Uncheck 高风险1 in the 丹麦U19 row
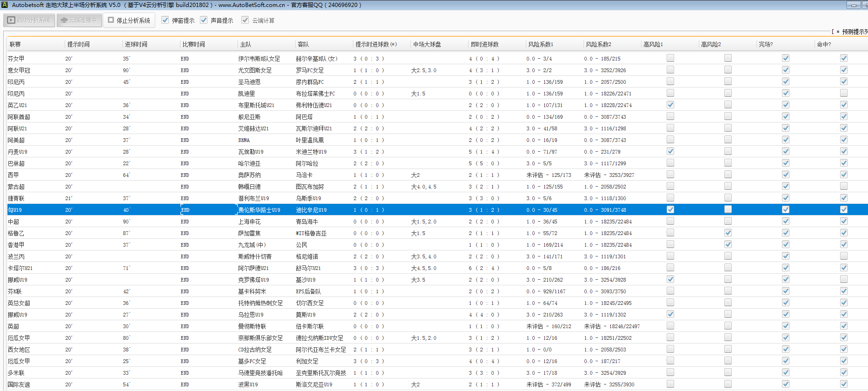Viewport: 868px width, 391px height. click(x=670, y=151)
